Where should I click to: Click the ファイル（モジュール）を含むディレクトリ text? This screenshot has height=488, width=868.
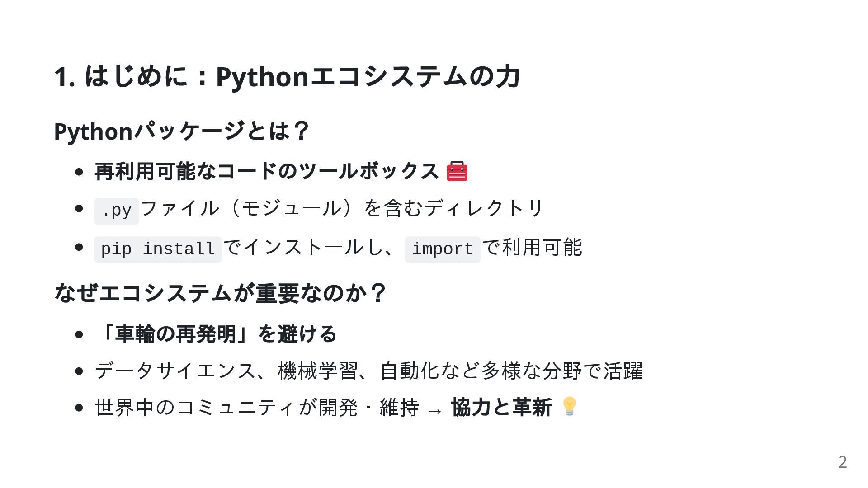click(342, 208)
